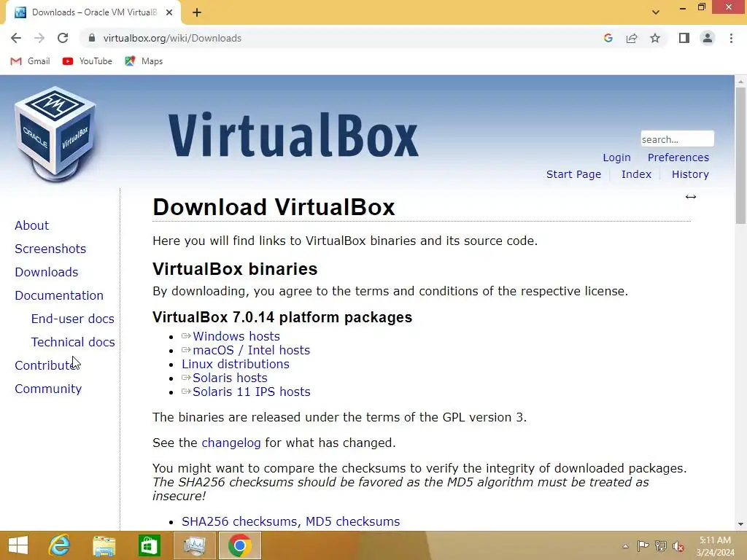Open the Downloads sidebar link
The width and height of the screenshot is (747, 560).
point(47,272)
